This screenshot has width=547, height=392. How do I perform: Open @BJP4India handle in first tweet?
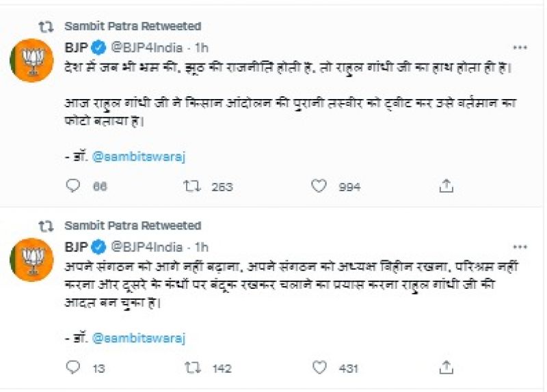tap(146, 48)
